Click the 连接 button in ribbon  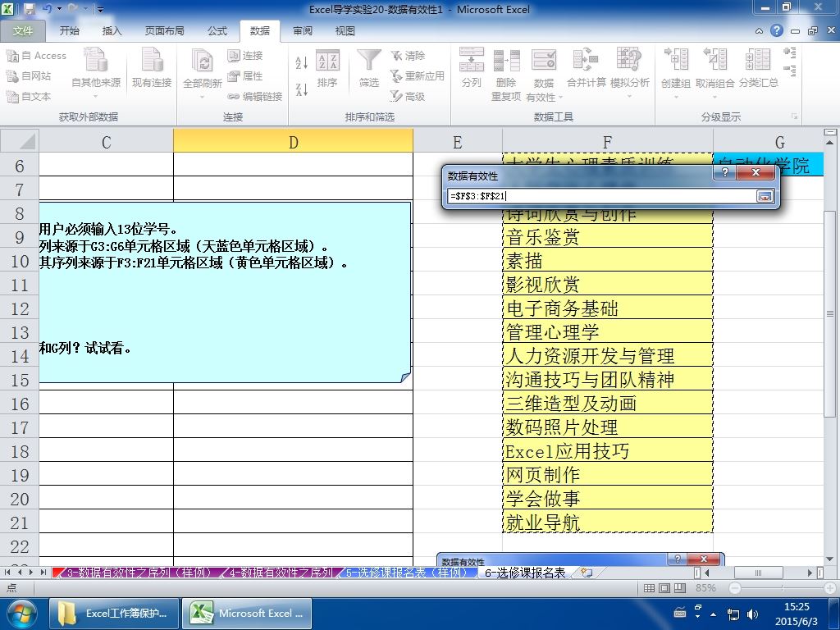coord(245,56)
